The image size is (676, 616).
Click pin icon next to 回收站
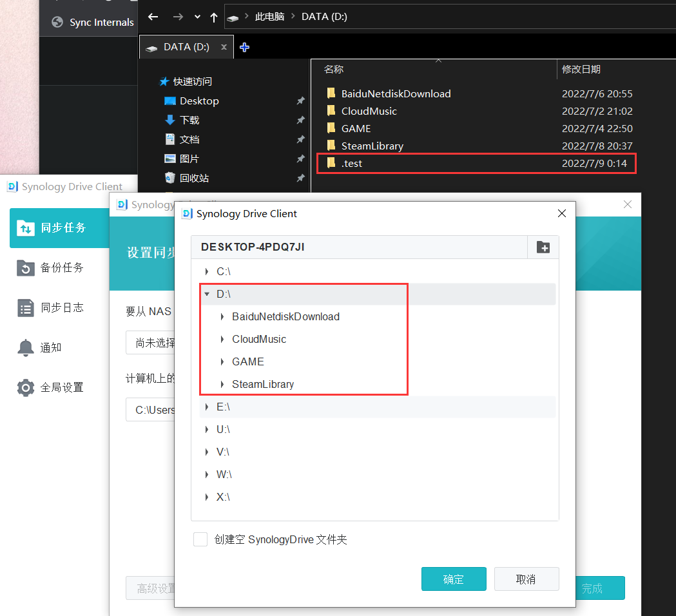tap(300, 178)
